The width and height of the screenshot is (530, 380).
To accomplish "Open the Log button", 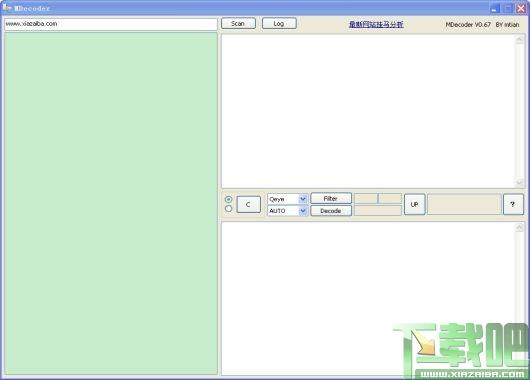I will point(279,23).
